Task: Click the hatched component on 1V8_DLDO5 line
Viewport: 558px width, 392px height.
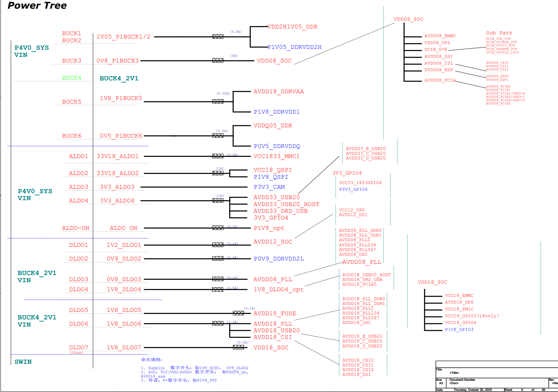Action: [238, 313]
